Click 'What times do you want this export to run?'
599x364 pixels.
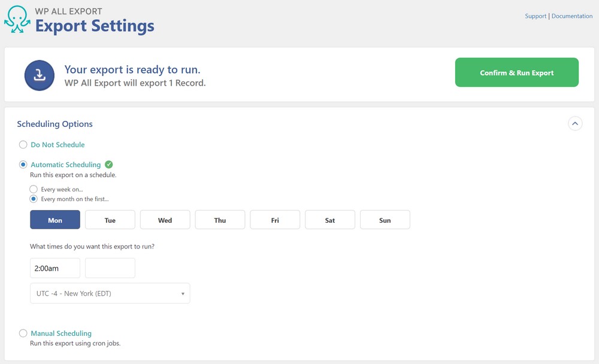tap(92, 247)
